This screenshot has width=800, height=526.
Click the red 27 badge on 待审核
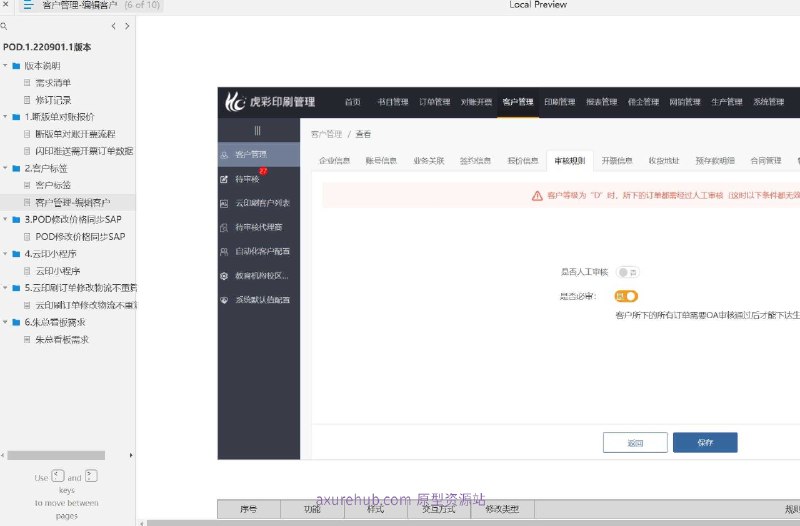pyautogui.click(x=263, y=171)
